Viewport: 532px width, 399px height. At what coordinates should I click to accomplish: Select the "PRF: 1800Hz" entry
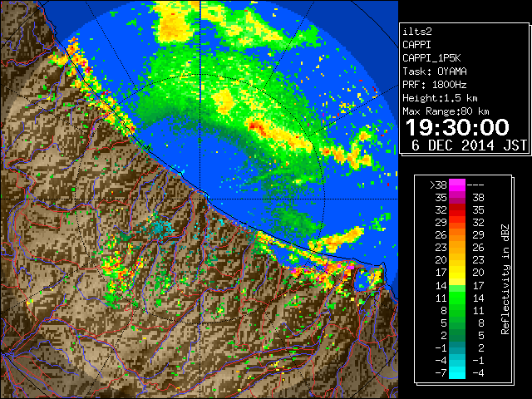click(435, 85)
